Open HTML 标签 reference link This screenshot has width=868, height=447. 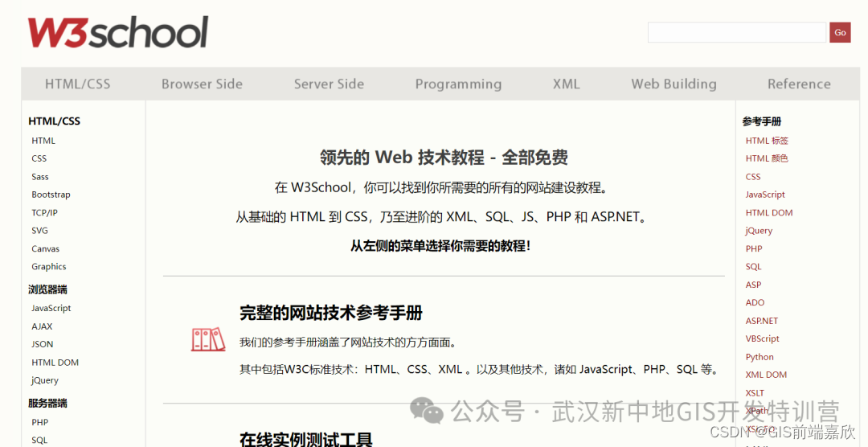pyautogui.click(x=767, y=141)
